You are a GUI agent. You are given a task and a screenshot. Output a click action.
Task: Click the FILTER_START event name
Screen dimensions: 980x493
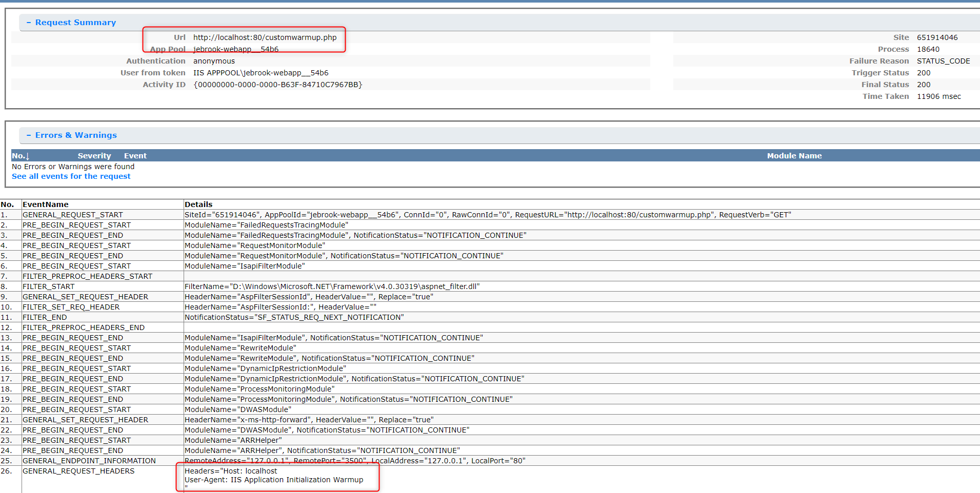48,286
